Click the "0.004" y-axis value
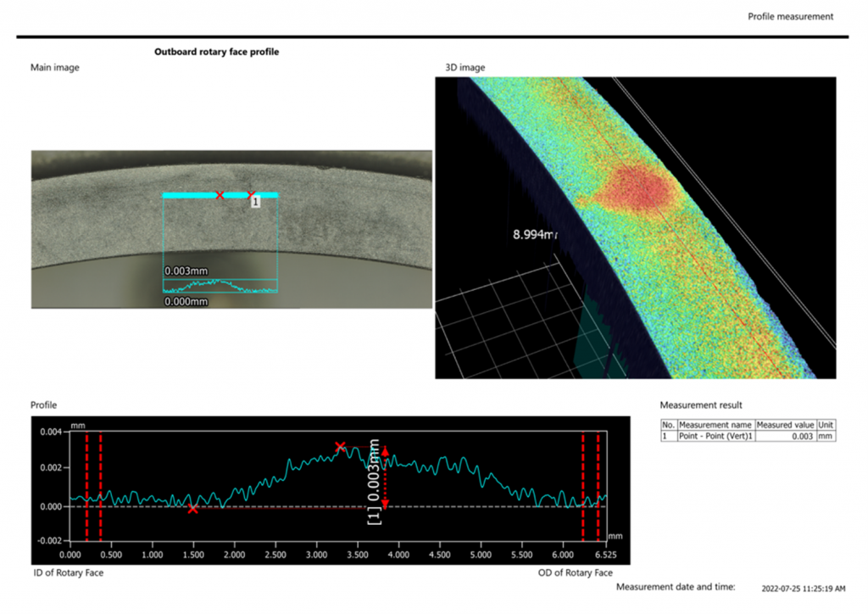Viewport: 868px width, 614px height. coord(50,432)
